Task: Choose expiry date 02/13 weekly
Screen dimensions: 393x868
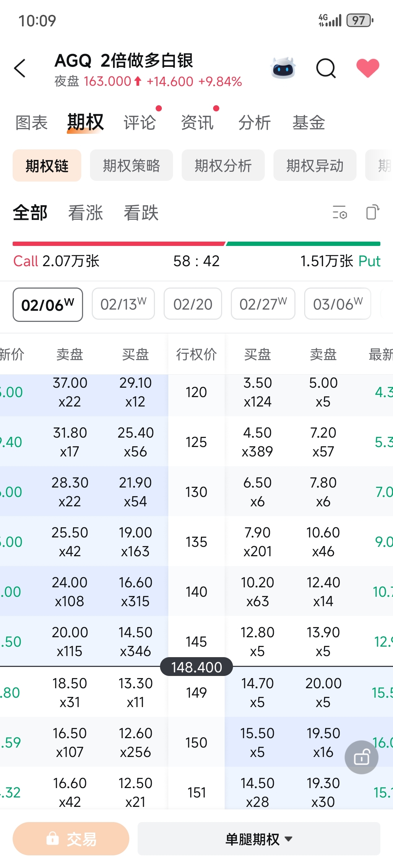Action: (123, 304)
